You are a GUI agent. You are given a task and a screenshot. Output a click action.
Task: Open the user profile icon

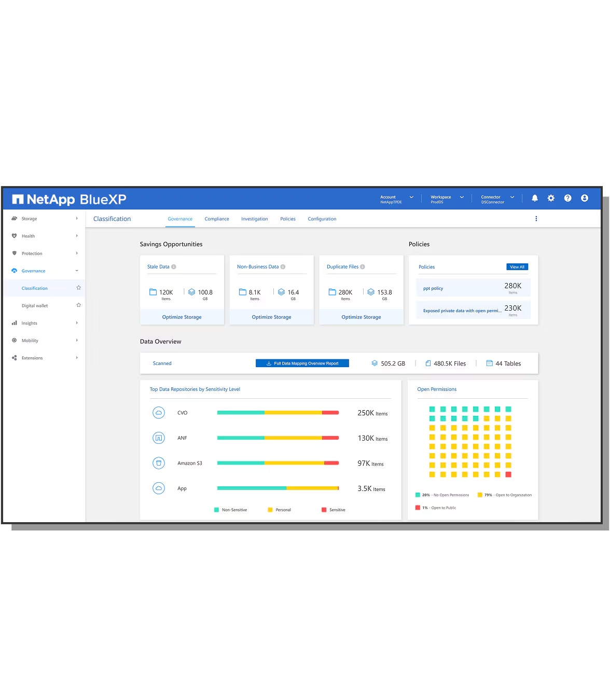pyautogui.click(x=585, y=198)
